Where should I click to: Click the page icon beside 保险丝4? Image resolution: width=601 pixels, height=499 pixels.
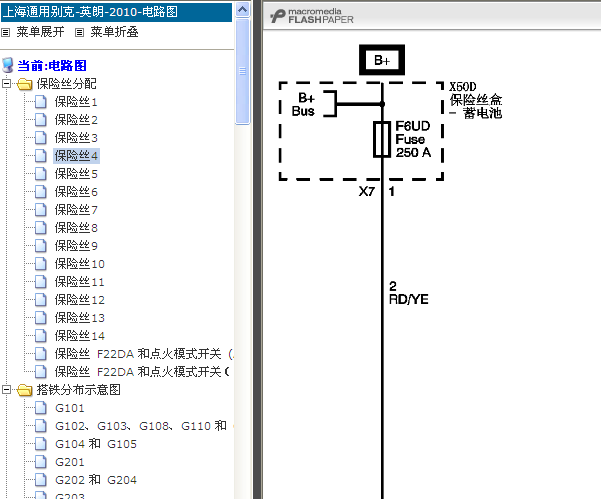41,156
